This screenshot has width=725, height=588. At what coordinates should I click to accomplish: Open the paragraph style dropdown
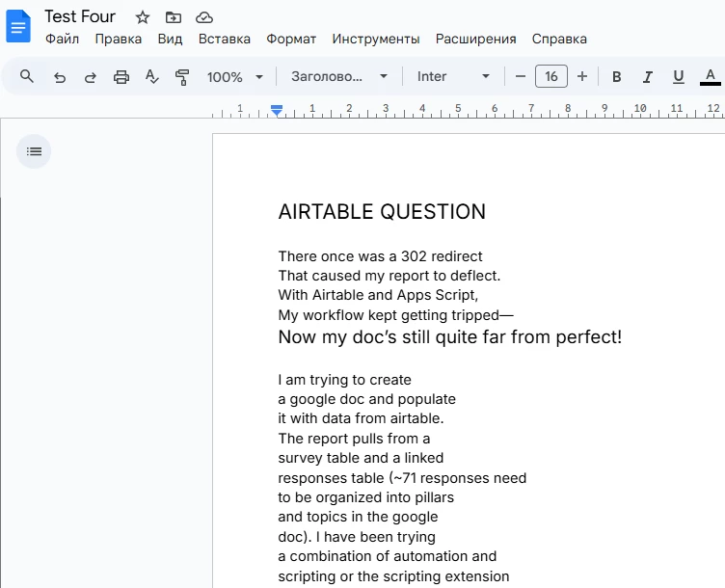[x=339, y=77]
